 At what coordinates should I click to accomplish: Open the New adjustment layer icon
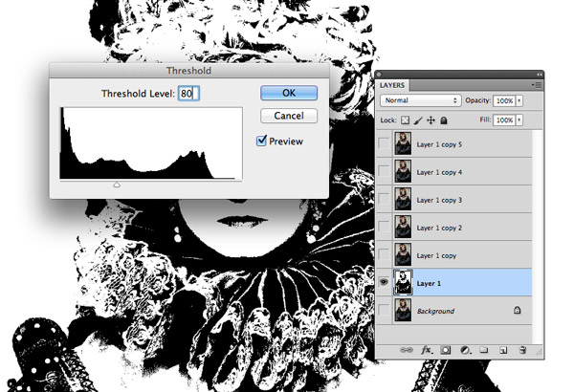click(465, 350)
